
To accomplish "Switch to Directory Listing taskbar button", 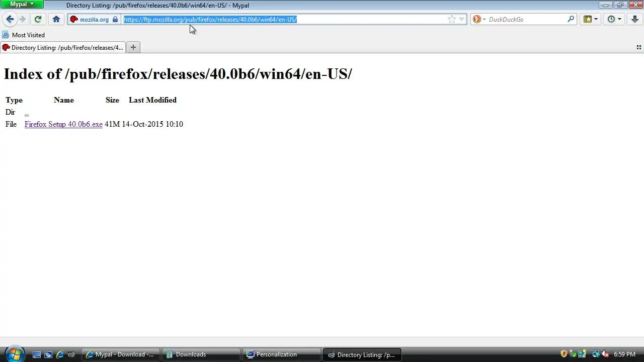I will pyautogui.click(x=362, y=354).
